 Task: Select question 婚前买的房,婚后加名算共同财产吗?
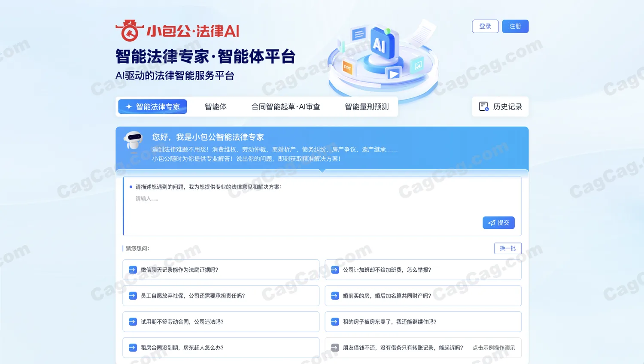pos(423,296)
